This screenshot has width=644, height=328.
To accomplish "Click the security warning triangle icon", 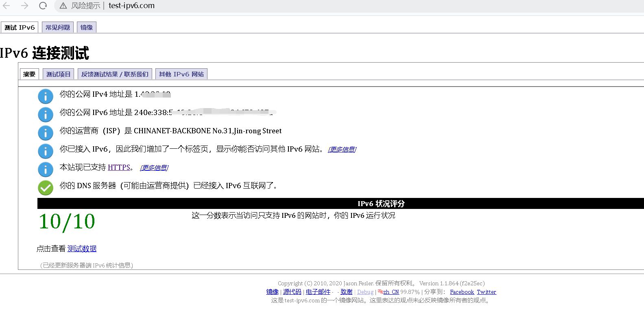I will point(63,6).
